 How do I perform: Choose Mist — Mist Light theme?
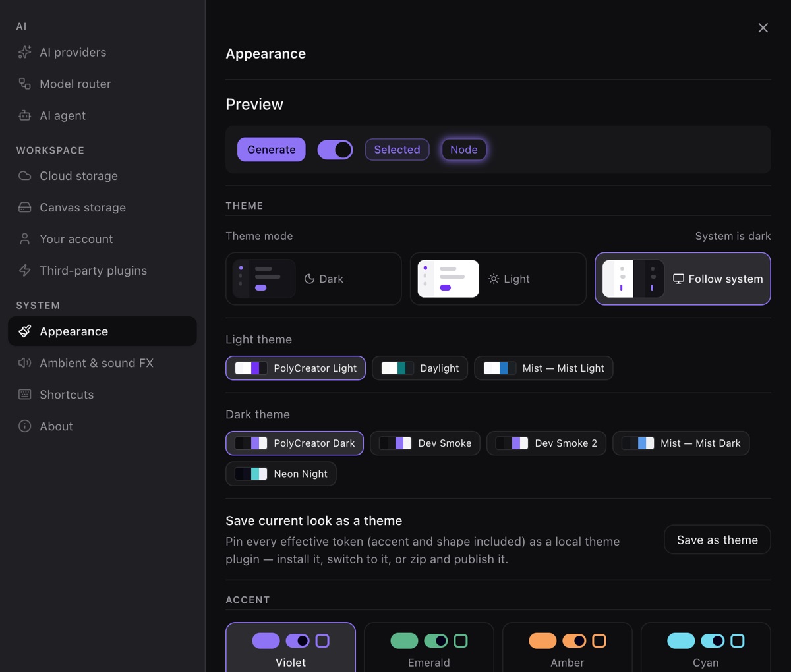coord(544,368)
